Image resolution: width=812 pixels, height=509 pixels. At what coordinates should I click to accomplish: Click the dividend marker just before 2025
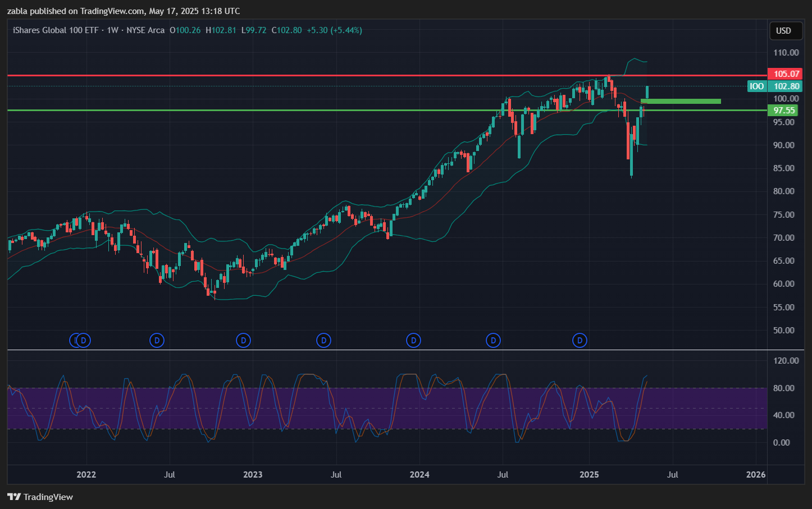point(580,340)
